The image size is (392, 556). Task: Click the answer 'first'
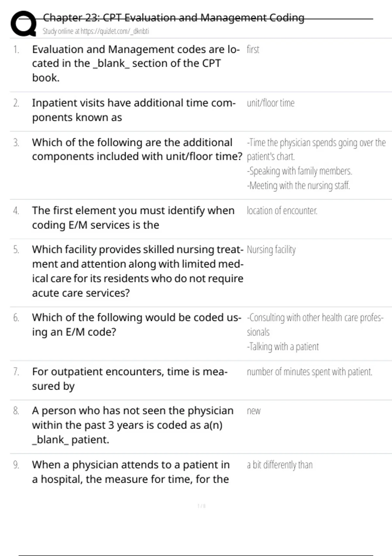[x=253, y=50]
